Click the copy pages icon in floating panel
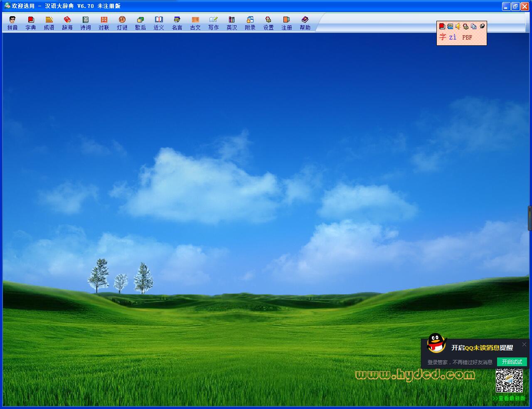 (x=474, y=26)
